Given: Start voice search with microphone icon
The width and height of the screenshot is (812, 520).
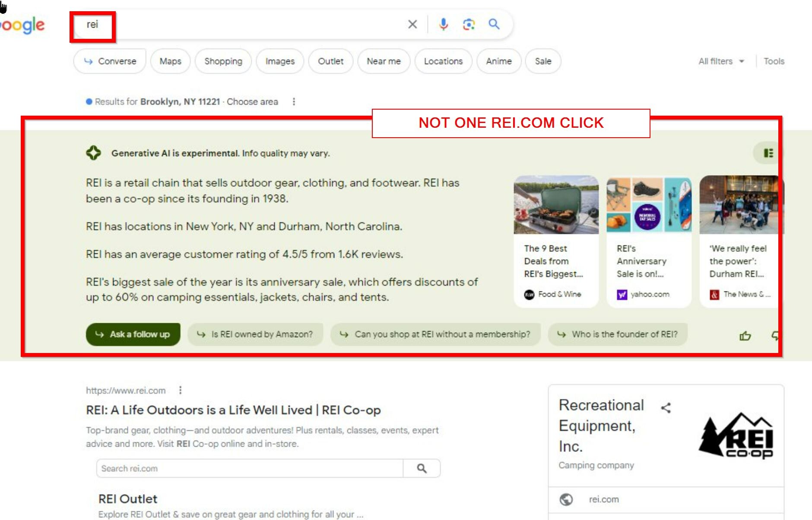Looking at the screenshot, I should coord(443,24).
